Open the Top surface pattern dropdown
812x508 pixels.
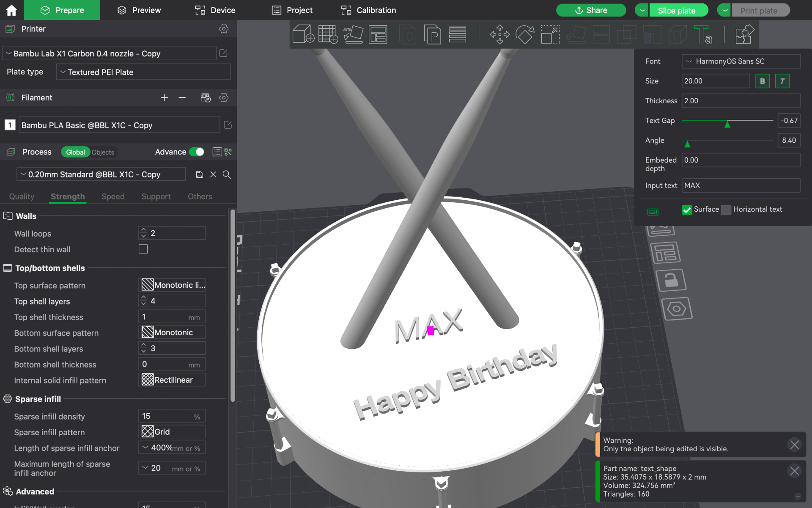click(x=172, y=285)
